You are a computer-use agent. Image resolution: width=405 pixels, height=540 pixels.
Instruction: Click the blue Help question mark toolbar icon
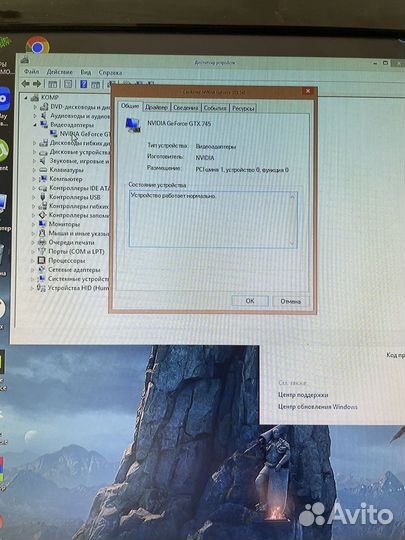coord(83,84)
